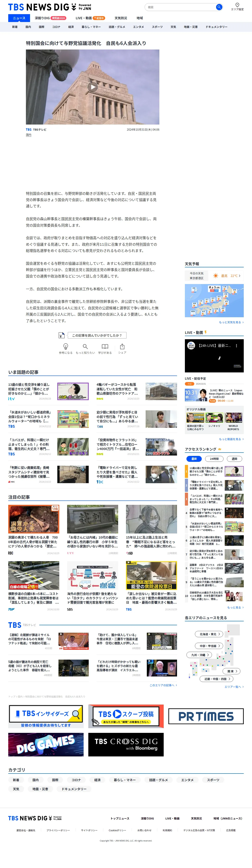Click the エンタメ pill in footer categories
This screenshot has height=868, width=252.
pos(187,780)
